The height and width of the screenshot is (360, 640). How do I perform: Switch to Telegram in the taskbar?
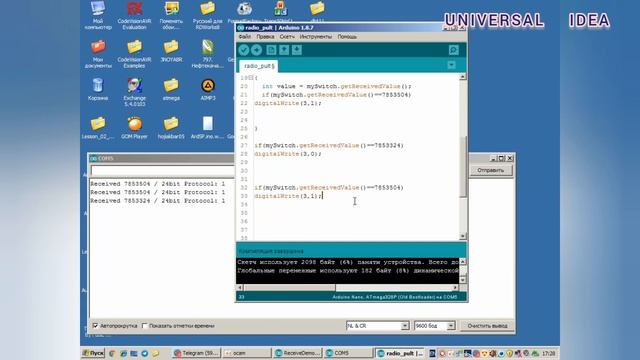(x=196, y=353)
